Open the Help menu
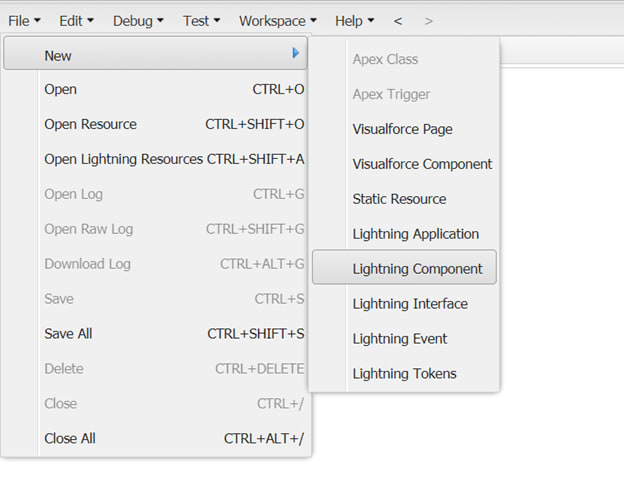This screenshot has width=624, height=504. click(354, 21)
